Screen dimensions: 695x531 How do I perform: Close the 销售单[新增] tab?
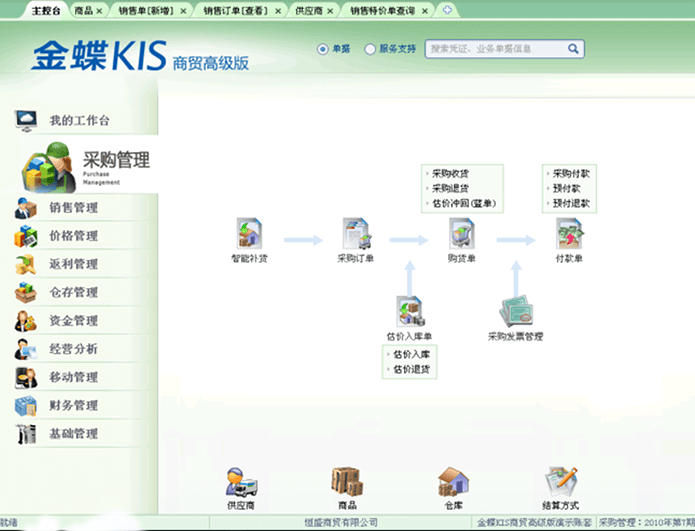coord(183,11)
